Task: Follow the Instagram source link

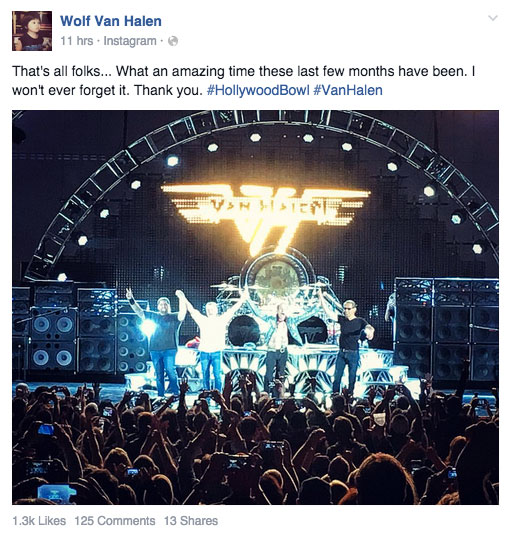Action: tap(130, 41)
